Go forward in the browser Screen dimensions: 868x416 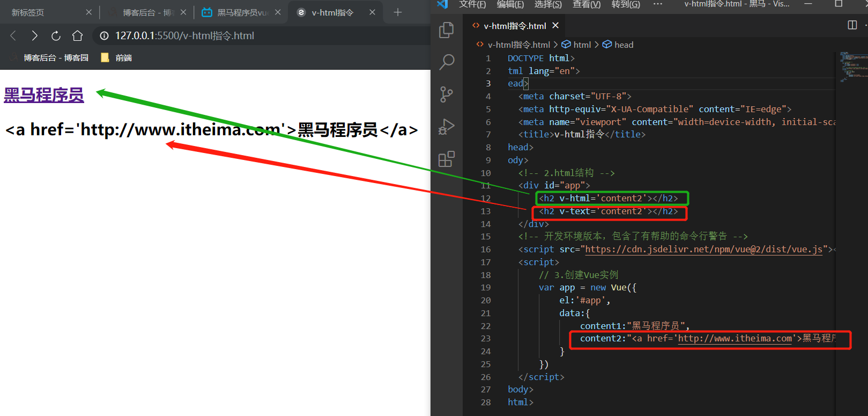pyautogui.click(x=34, y=35)
